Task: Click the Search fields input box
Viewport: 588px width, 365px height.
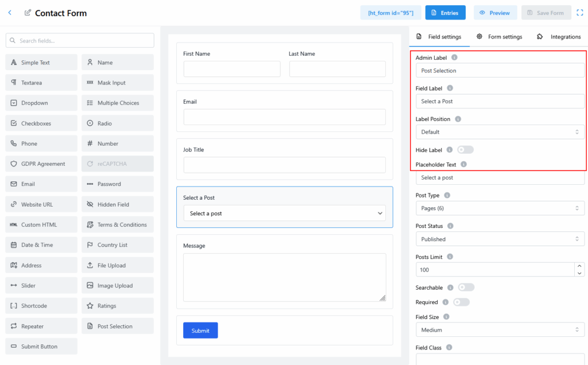Action: pos(80,41)
